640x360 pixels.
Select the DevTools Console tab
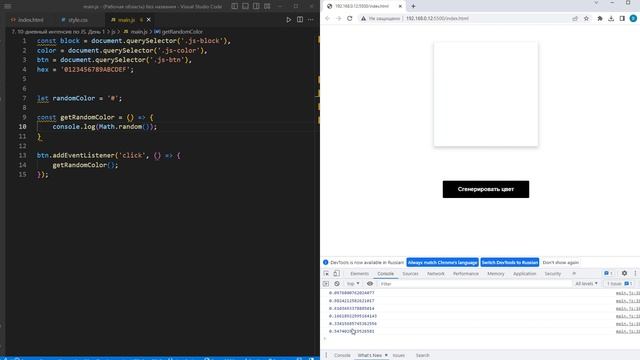(385, 273)
